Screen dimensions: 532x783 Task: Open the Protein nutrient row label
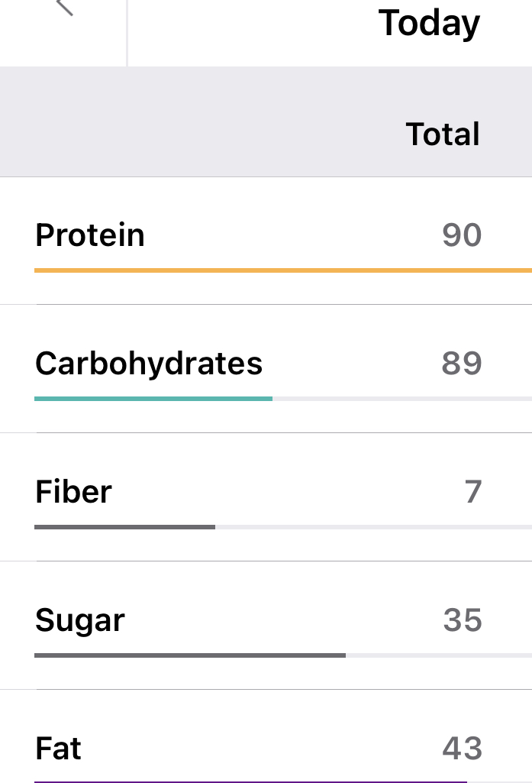(90, 235)
